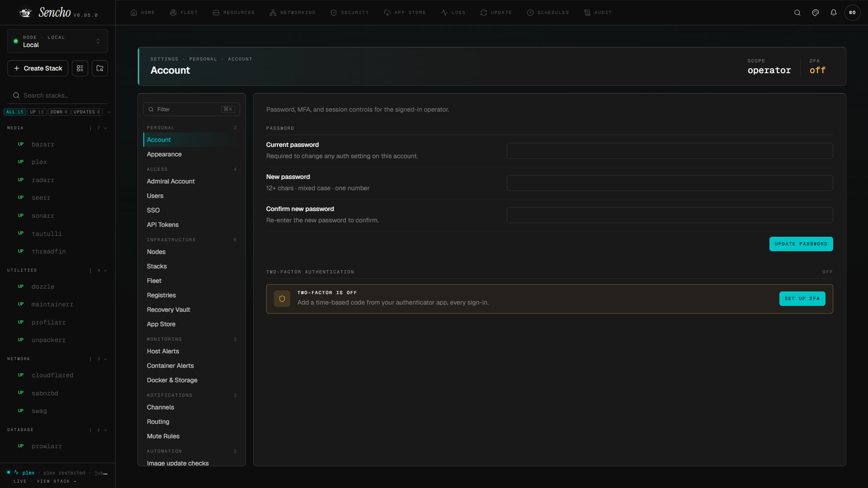
Task: Open Logs in top navigation
Action: 453,13
